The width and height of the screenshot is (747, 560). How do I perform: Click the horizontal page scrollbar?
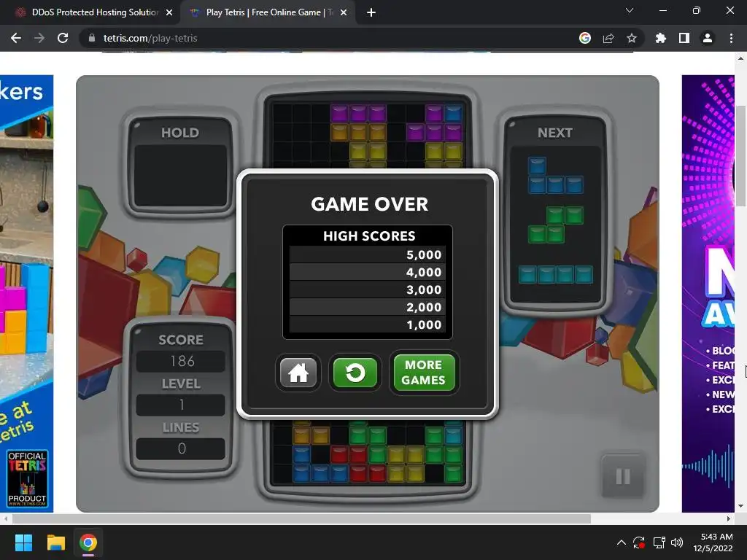301,518
